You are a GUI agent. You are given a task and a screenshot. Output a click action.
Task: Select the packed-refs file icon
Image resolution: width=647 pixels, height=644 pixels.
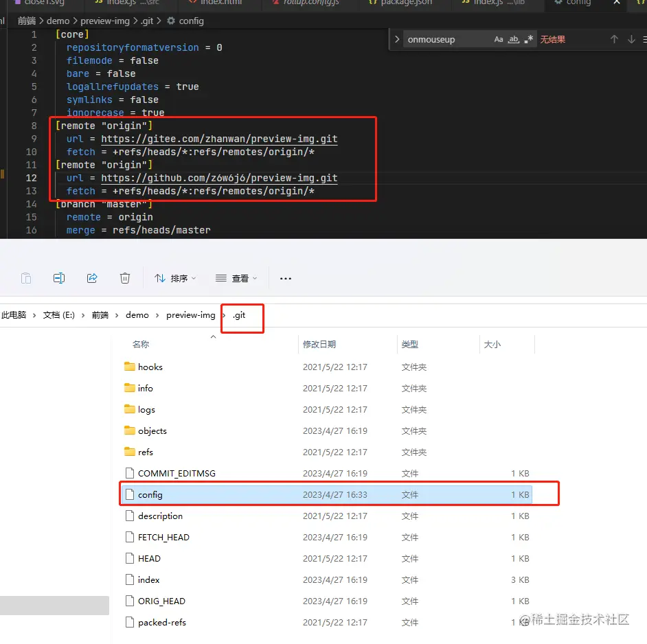coord(130,623)
